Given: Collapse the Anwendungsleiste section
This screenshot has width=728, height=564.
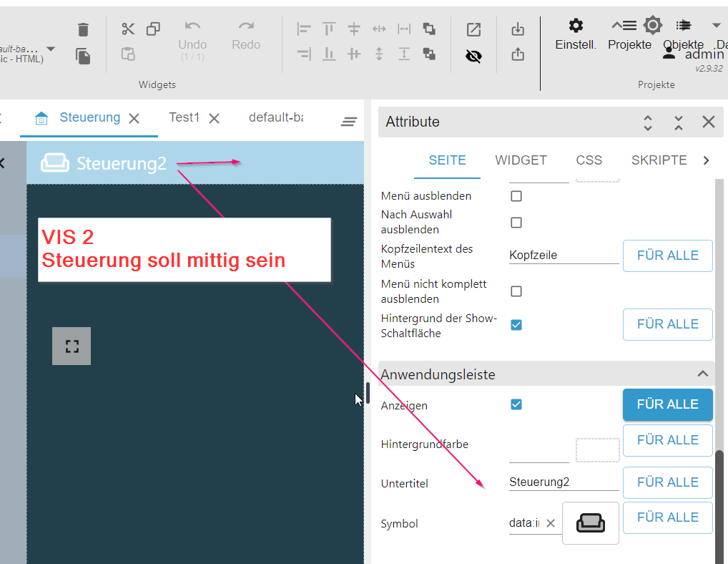Looking at the screenshot, I should [x=702, y=374].
